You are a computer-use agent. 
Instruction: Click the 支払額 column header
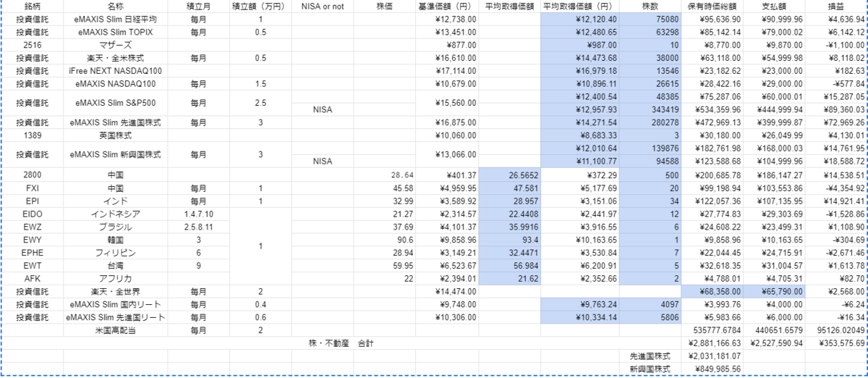(x=775, y=7)
